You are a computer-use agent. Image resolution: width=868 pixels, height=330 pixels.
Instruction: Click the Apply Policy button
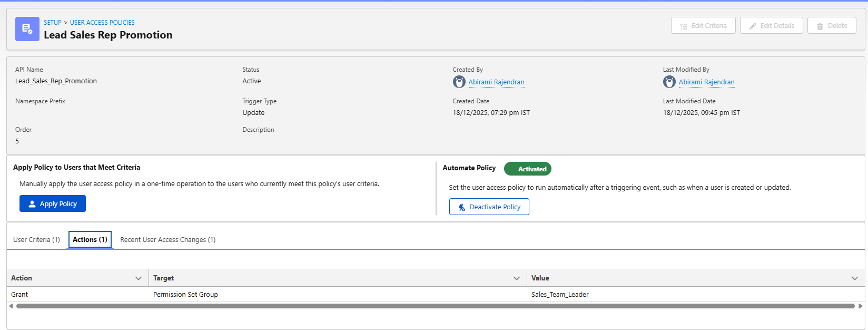pos(53,203)
